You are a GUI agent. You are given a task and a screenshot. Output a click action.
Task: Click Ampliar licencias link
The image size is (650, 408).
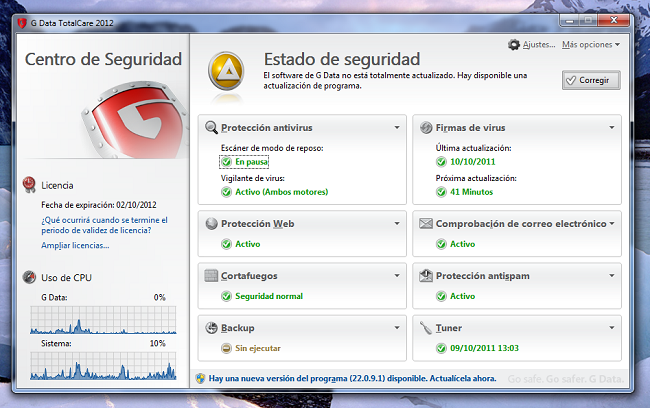(75, 245)
